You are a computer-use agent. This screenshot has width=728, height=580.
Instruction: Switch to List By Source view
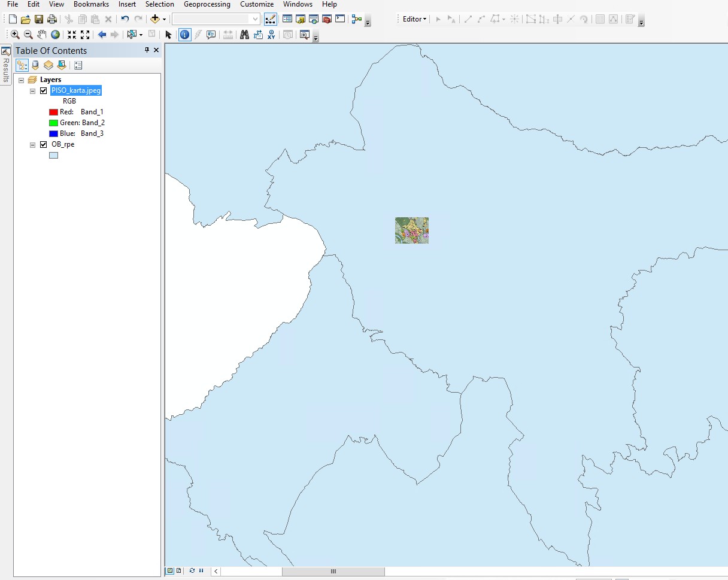point(35,65)
